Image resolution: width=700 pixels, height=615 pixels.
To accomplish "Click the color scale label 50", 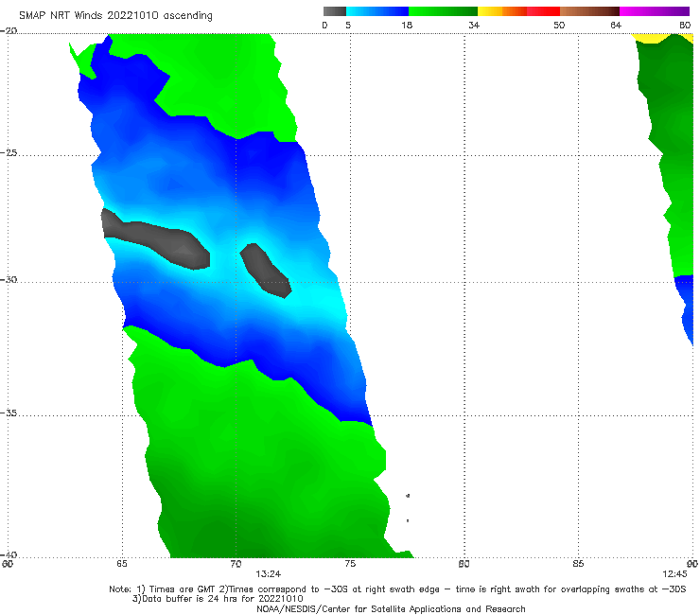I will (x=559, y=25).
